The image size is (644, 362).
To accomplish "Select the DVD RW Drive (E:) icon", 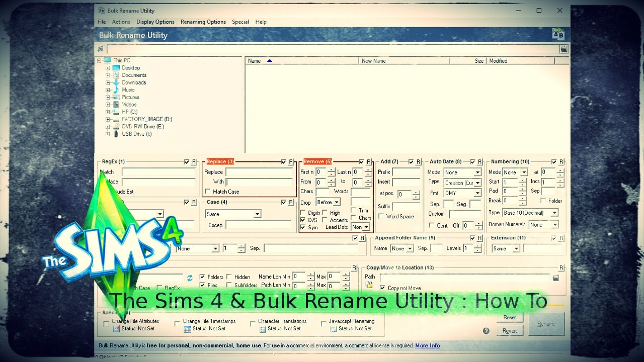I will click(x=116, y=127).
